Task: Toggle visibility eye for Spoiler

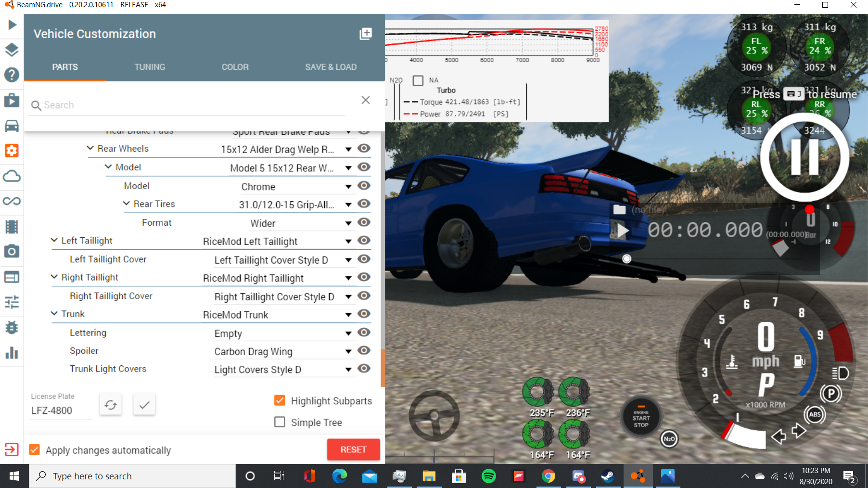Action: (364, 350)
